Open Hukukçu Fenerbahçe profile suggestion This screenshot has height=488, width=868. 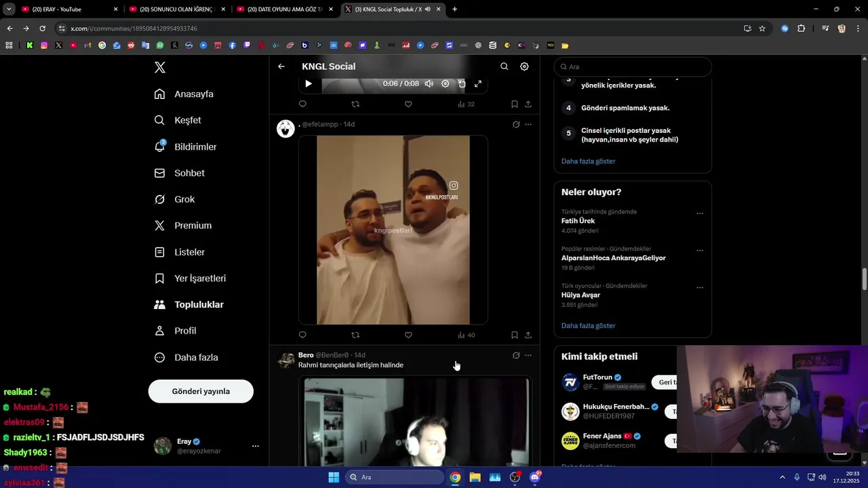pyautogui.click(x=616, y=407)
